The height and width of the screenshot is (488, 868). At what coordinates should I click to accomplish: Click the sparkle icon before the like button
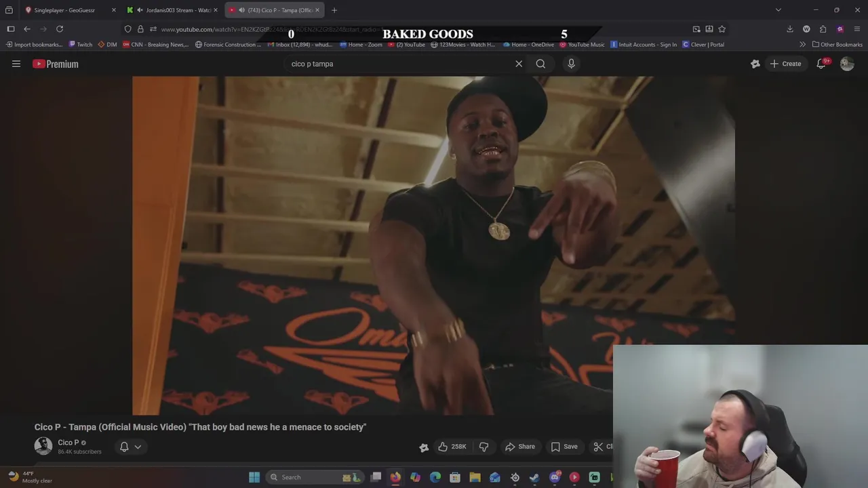pyautogui.click(x=424, y=447)
